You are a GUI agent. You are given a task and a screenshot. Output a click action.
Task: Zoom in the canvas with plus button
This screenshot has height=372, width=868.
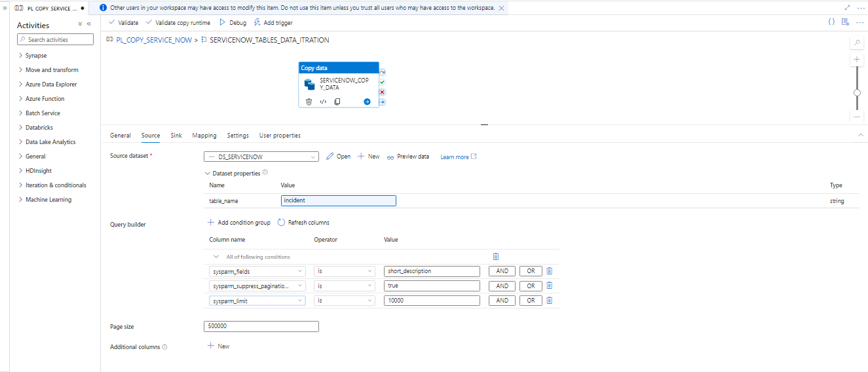[x=857, y=60]
